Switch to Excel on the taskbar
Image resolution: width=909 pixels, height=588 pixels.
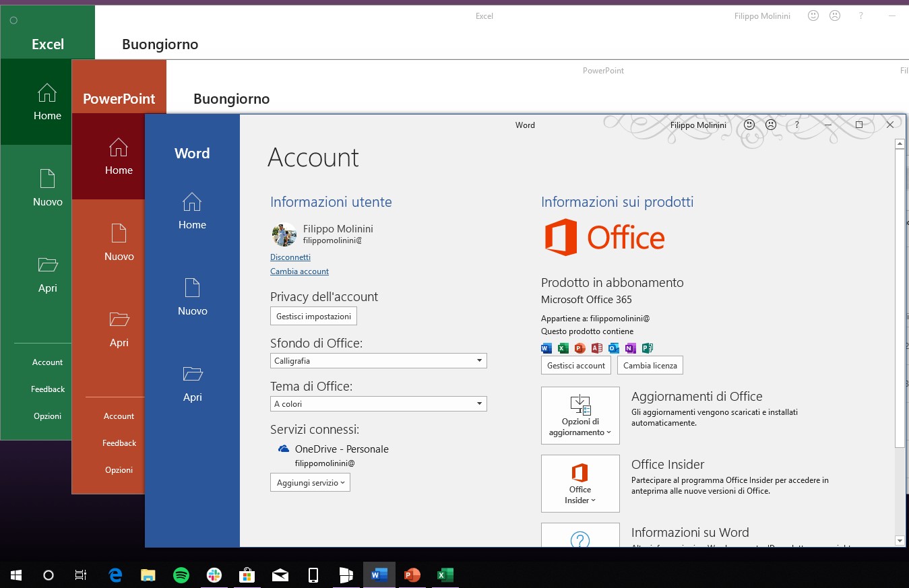[445, 575]
